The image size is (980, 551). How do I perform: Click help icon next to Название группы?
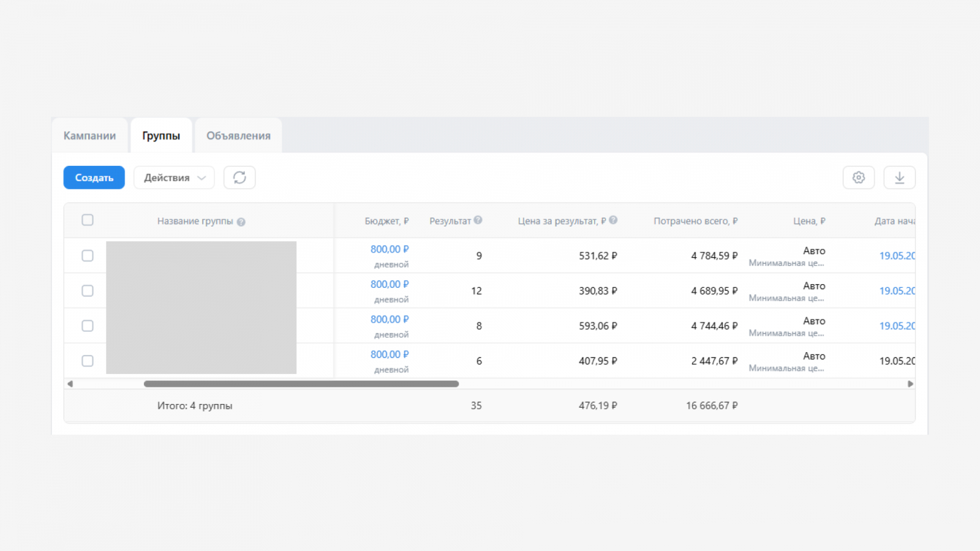tap(241, 222)
